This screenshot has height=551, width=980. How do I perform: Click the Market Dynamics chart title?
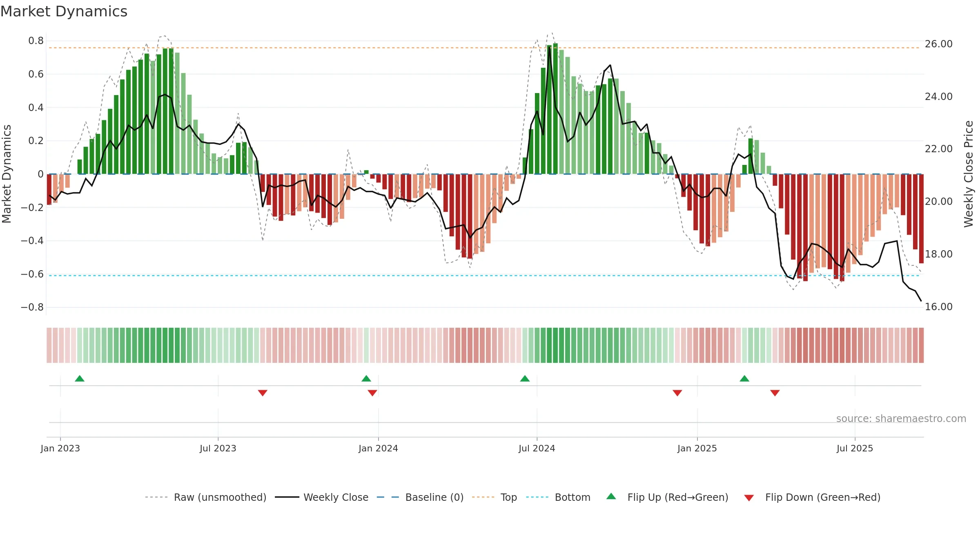coord(64,11)
